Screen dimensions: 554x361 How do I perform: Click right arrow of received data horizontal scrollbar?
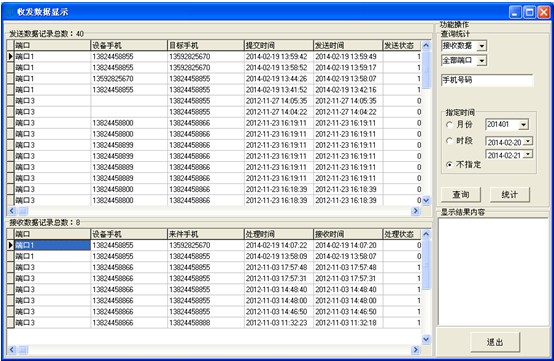[416, 350]
